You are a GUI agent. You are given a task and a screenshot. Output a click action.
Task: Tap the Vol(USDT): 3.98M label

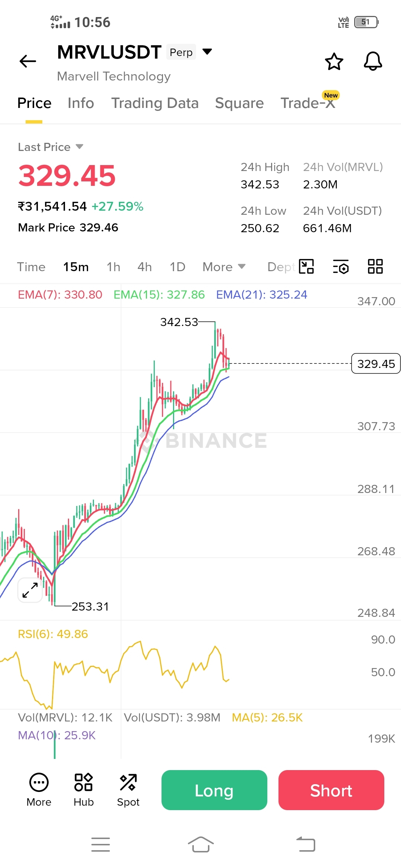pos(172,717)
